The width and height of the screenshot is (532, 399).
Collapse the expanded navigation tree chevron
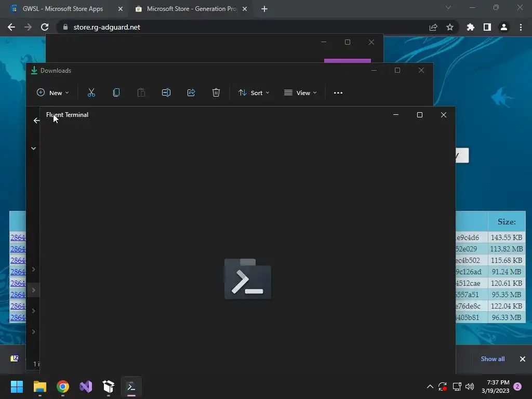[x=34, y=148]
